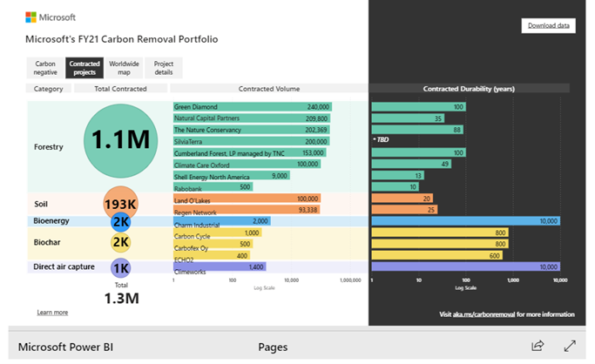Open full screen mode with expand icon
Image resolution: width=595 pixels, height=364 pixels.
570,346
